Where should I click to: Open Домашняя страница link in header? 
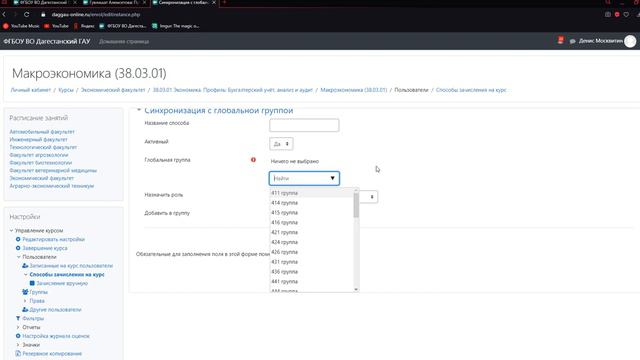(124, 41)
